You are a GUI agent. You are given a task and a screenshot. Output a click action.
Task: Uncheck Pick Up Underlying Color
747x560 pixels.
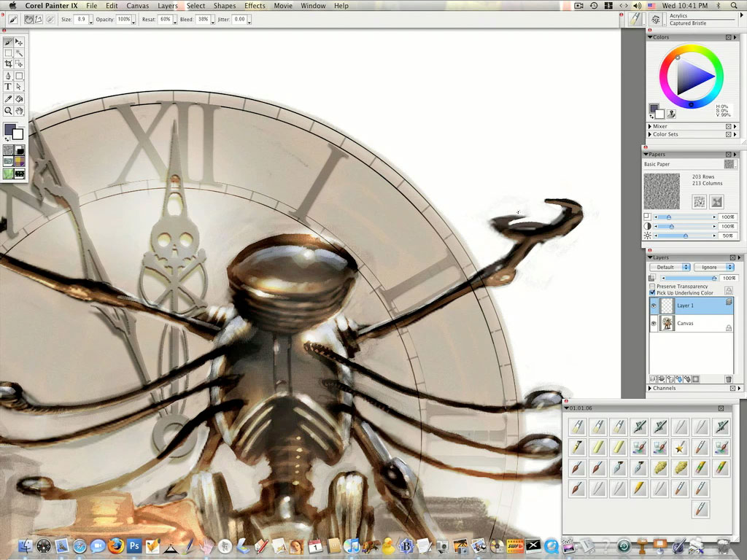(x=652, y=293)
